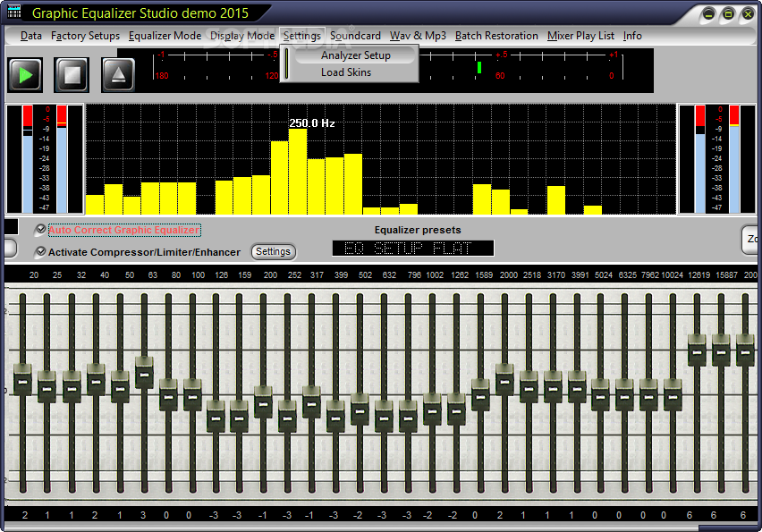Image resolution: width=762 pixels, height=532 pixels.
Task: Open the Data menu
Action: click(x=31, y=36)
